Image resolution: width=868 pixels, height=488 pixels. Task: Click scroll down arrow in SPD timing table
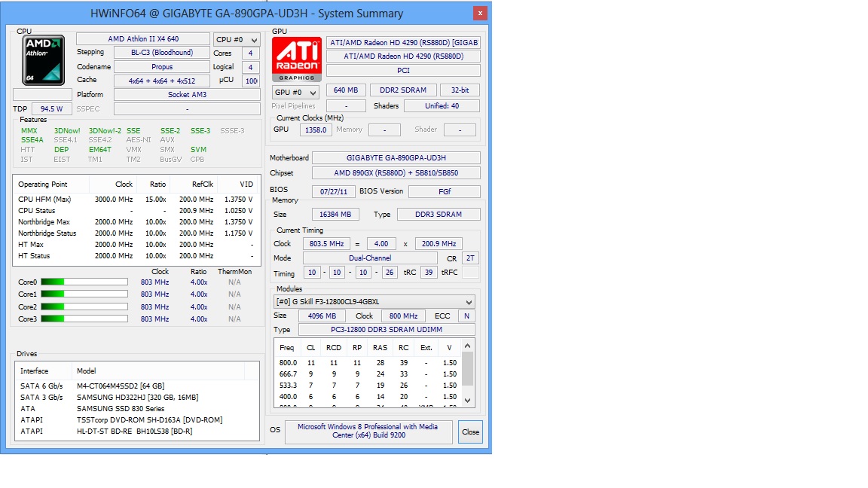coord(467,400)
